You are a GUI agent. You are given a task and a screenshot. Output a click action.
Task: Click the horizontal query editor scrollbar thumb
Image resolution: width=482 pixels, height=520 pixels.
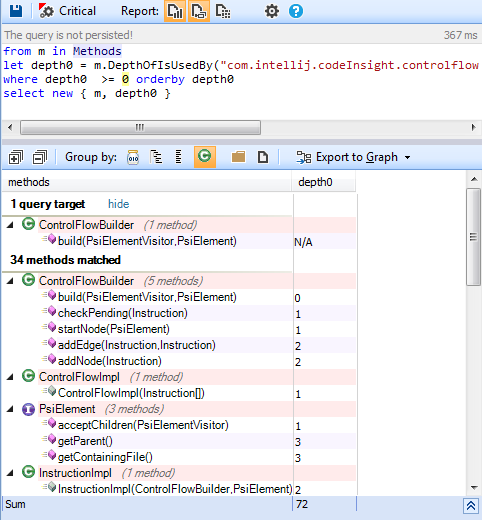[x=140, y=127]
